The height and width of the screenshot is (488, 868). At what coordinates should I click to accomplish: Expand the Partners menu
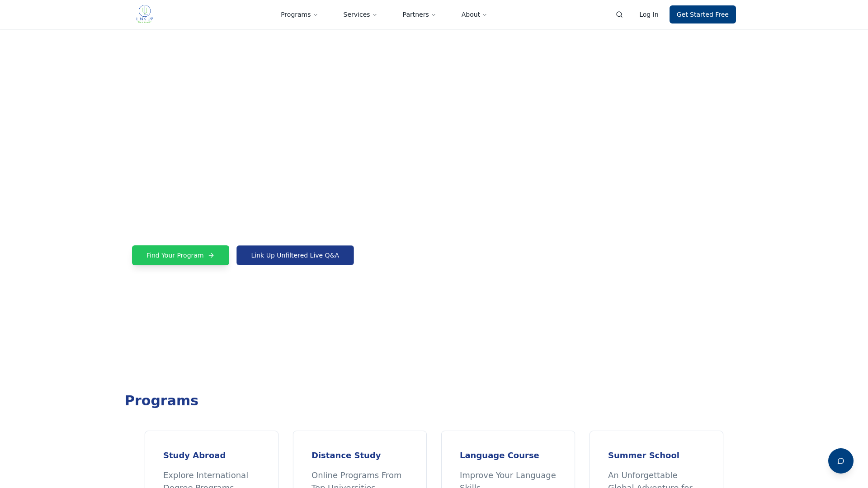(x=419, y=14)
